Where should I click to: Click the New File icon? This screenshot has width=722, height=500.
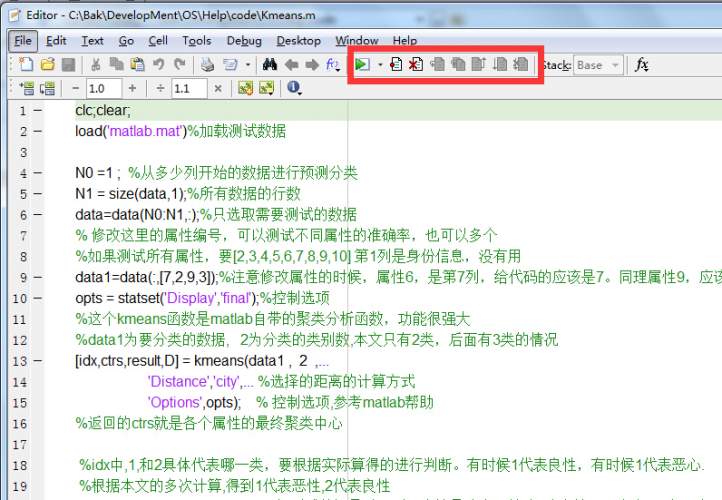[26, 64]
